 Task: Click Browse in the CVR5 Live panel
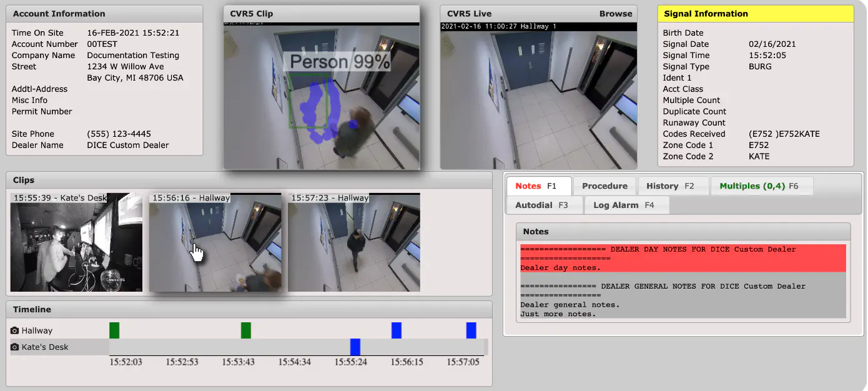(616, 14)
